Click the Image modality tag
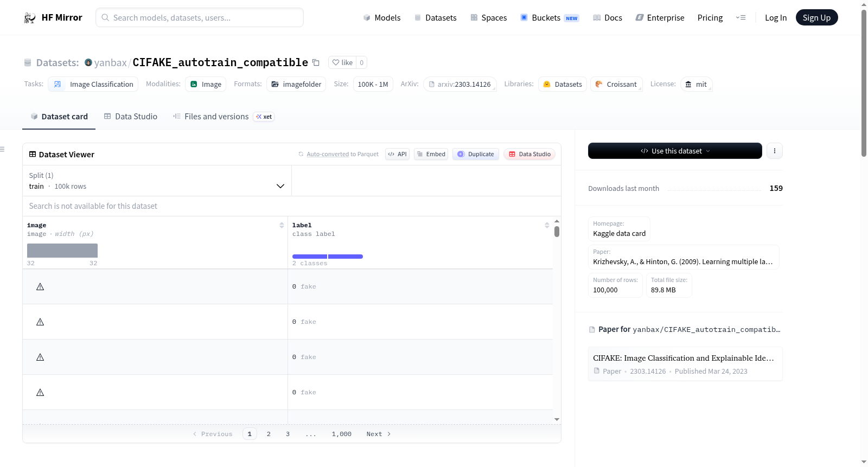 click(x=206, y=84)
